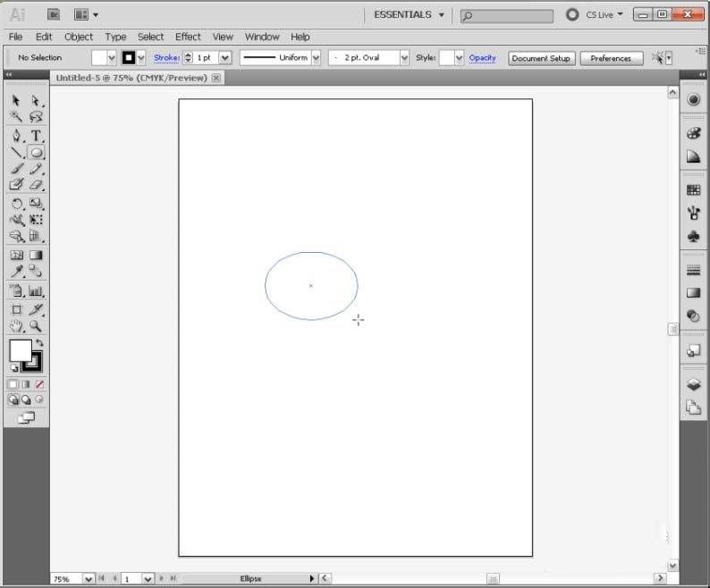710x588 pixels.
Task: Click the Opacity link
Action: tap(482, 58)
